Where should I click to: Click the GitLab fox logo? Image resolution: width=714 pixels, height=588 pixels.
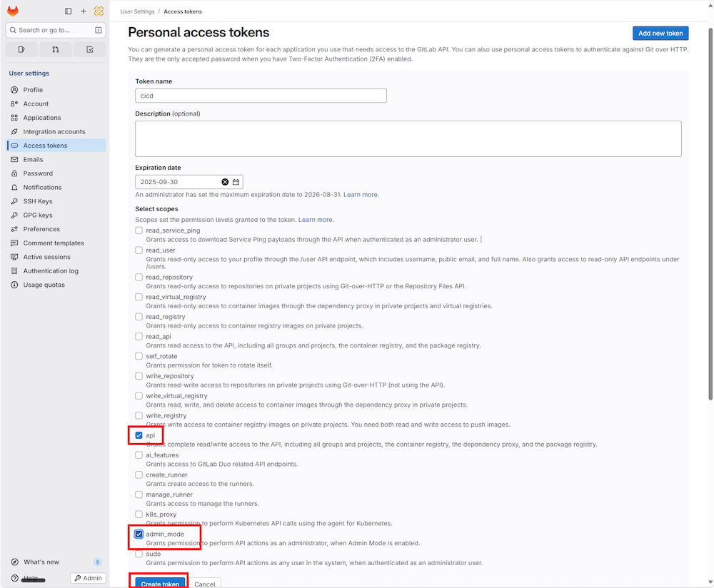[x=11, y=11]
